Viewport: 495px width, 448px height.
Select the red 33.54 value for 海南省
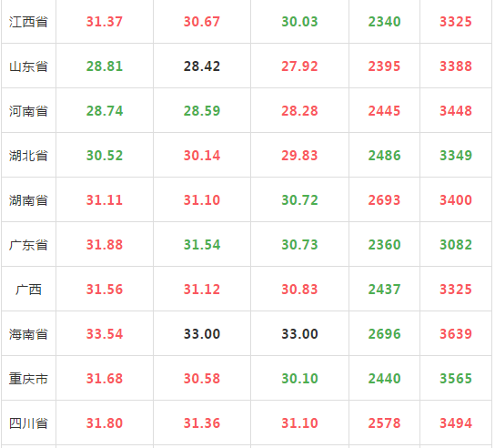click(105, 334)
